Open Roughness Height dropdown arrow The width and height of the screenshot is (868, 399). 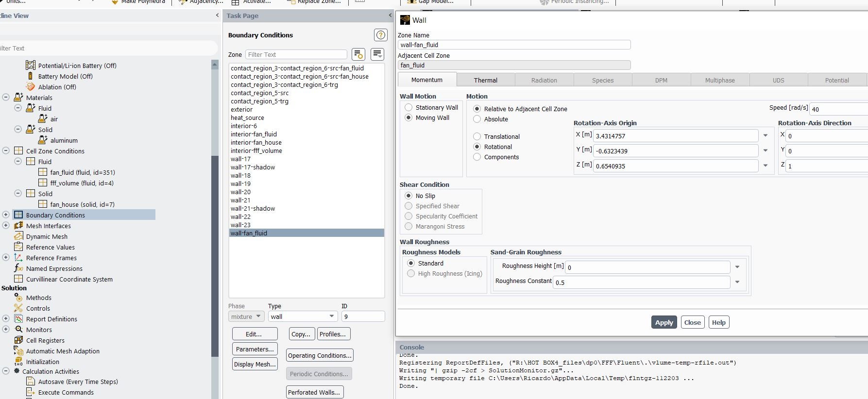[x=737, y=266]
